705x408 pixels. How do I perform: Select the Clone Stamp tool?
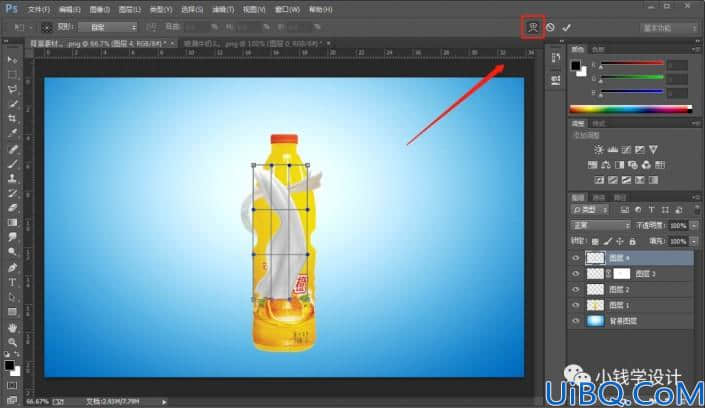tap(12, 179)
